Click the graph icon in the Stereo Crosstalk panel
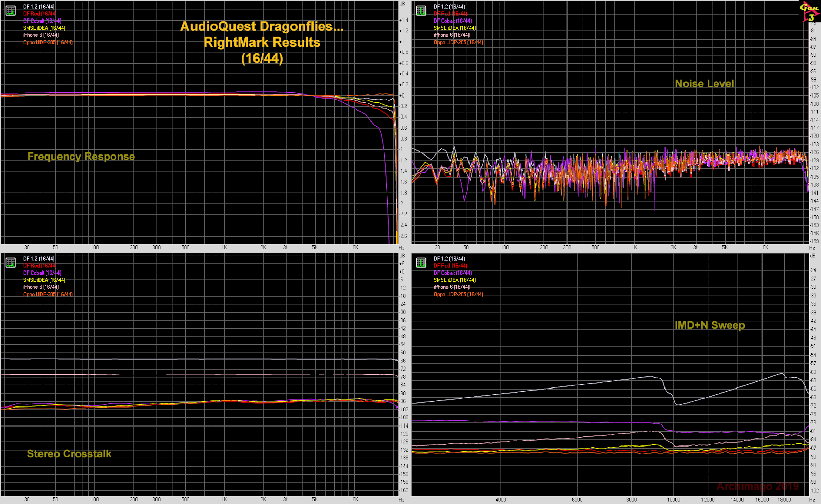Viewport: 821px width, 504px height. coord(10,263)
